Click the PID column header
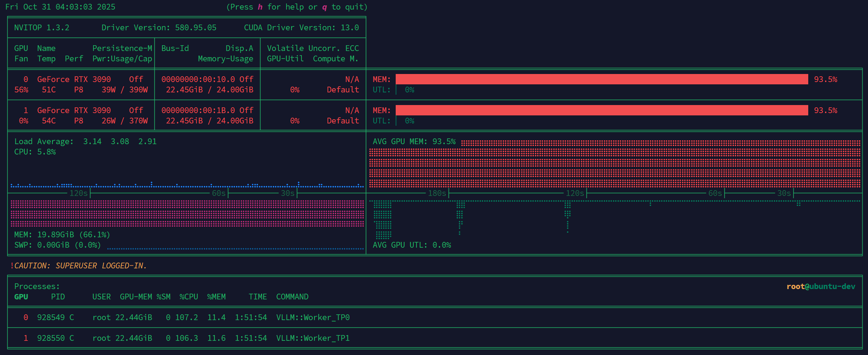The height and width of the screenshot is (355, 868). [x=58, y=297]
